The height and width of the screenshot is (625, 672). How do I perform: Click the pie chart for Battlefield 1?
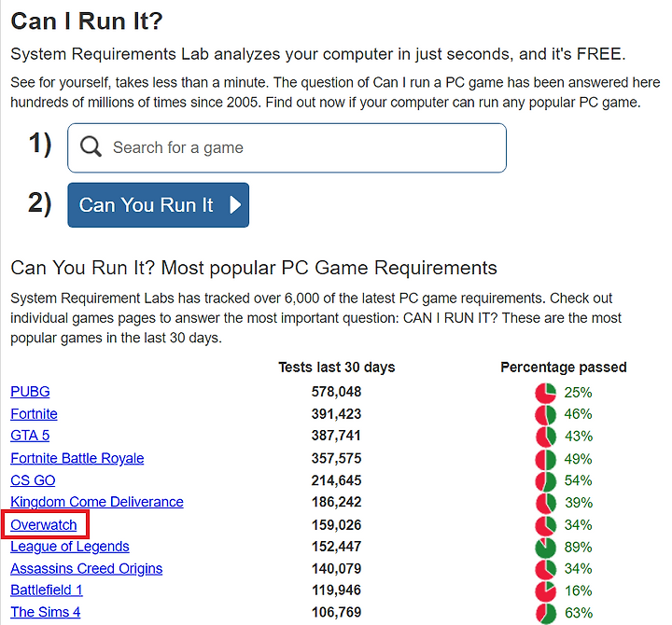(x=545, y=591)
